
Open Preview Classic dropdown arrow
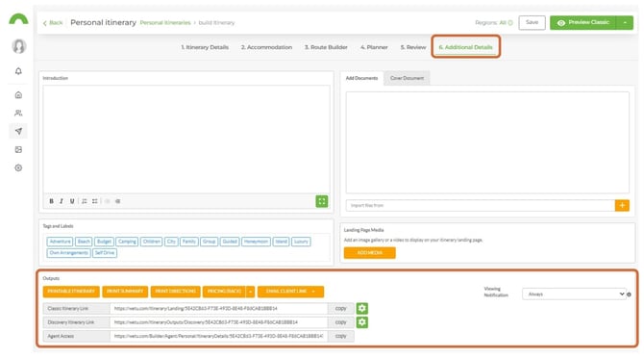point(625,22)
